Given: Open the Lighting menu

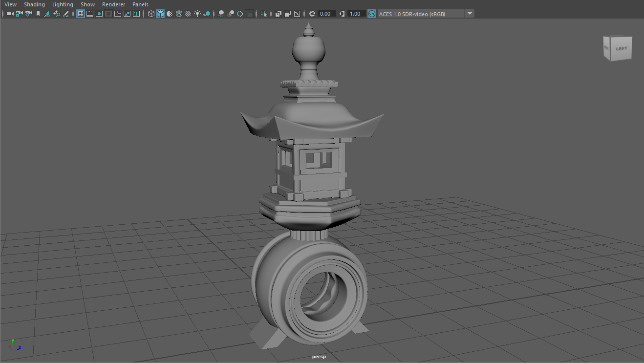Looking at the screenshot, I should click(x=63, y=4).
